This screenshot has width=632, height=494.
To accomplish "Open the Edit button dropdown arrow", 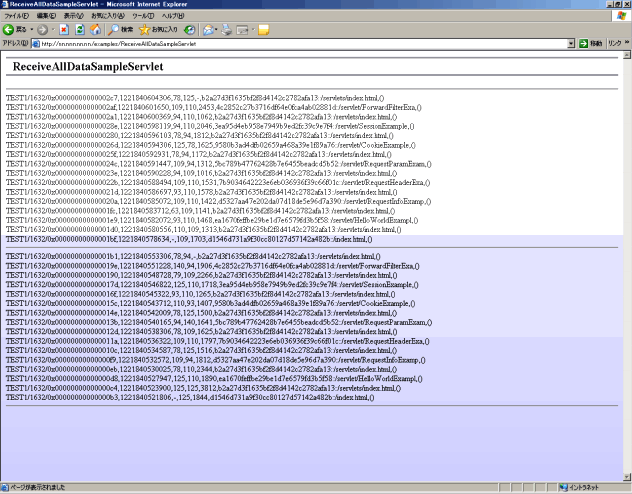I will click(253, 29).
